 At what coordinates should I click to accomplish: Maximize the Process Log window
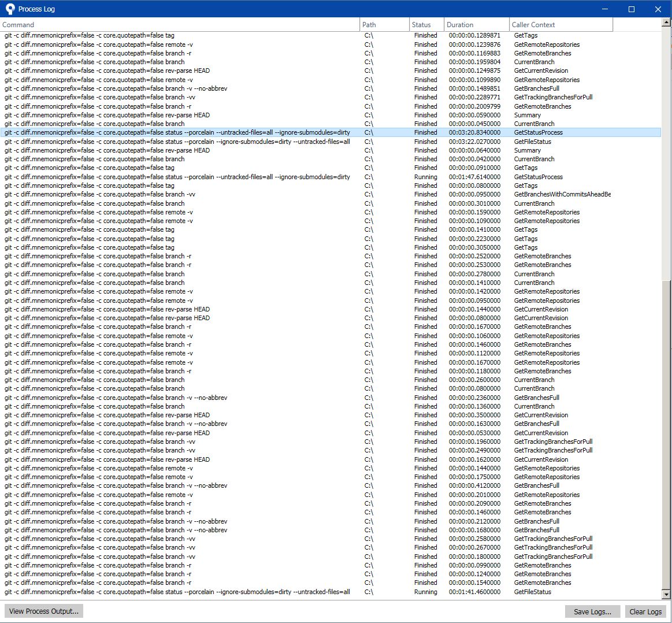pyautogui.click(x=631, y=9)
